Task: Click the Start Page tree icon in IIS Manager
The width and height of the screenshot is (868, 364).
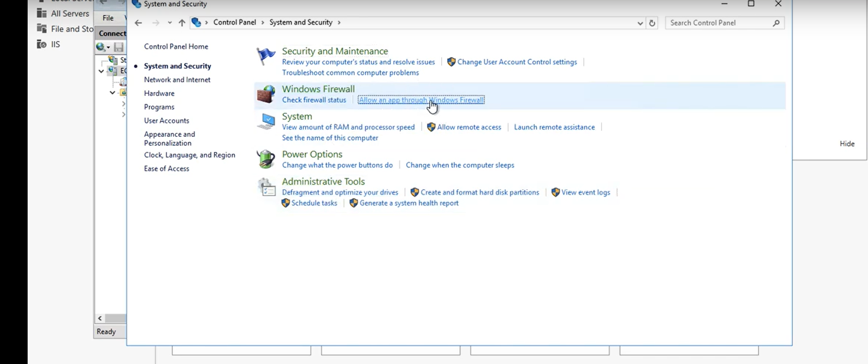Action: 113,60
